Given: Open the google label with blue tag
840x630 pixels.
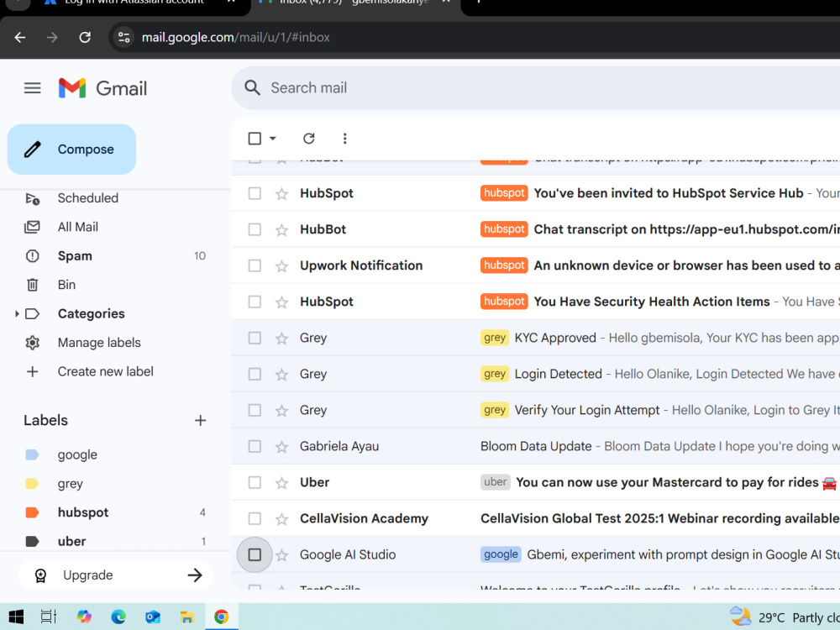Looking at the screenshot, I should (x=77, y=454).
